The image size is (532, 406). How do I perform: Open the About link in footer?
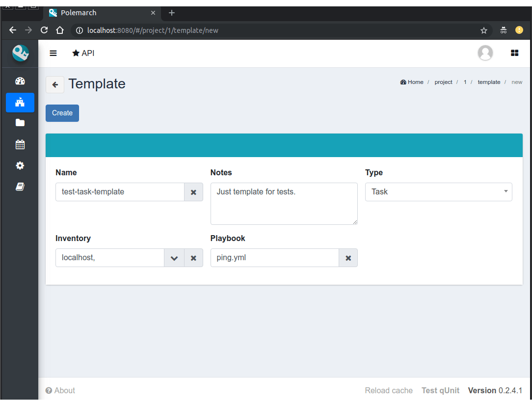(x=60, y=390)
